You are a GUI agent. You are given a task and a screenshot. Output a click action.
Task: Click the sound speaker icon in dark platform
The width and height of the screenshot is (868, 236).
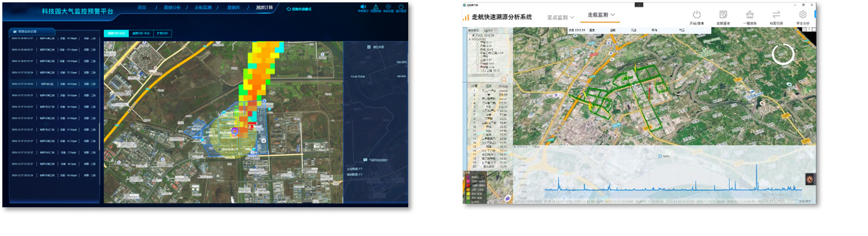363,7
